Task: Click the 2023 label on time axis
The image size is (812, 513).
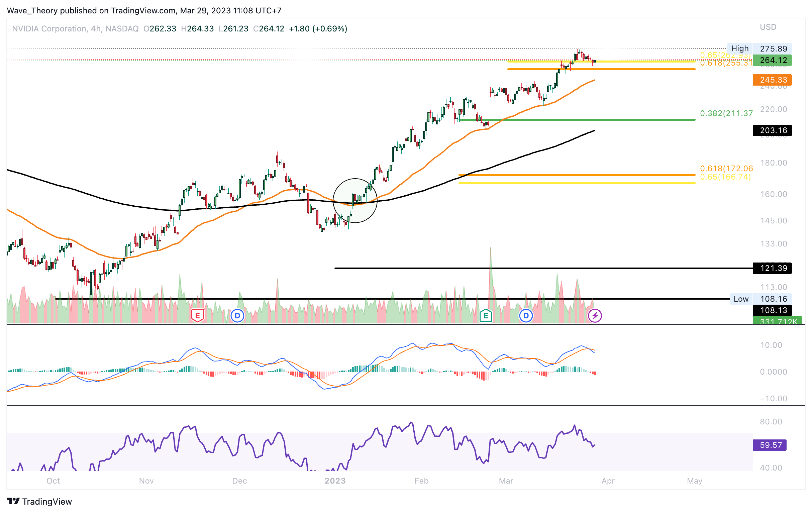Action: coord(335,481)
